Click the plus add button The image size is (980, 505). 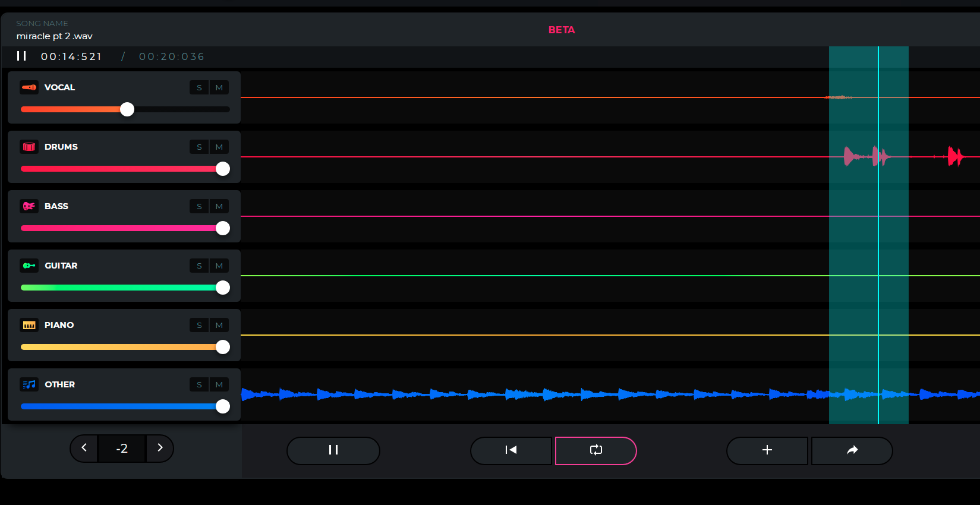point(767,450)
